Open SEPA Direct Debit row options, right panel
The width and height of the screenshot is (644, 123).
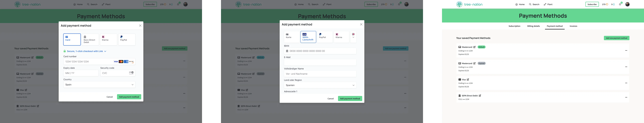tap(626, 97)
